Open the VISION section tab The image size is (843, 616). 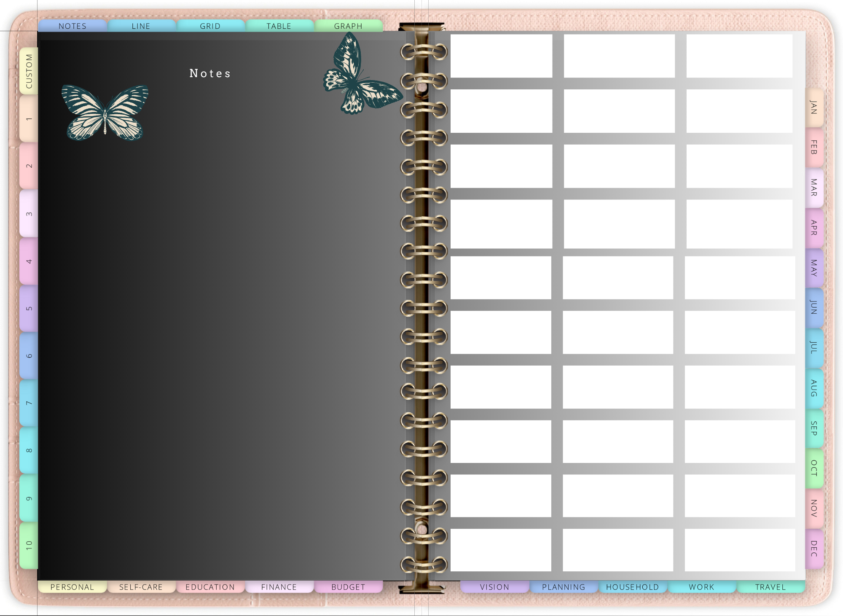coord(494,587)
